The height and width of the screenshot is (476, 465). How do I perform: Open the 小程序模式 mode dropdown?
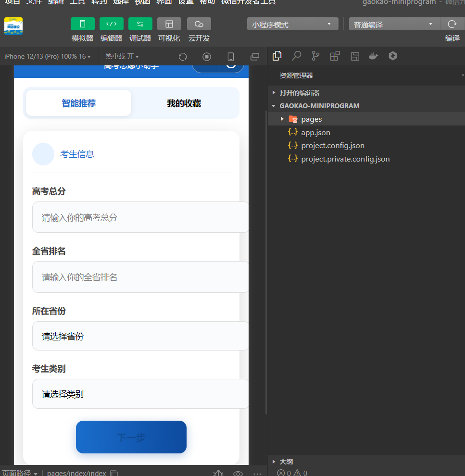[292, 24]
